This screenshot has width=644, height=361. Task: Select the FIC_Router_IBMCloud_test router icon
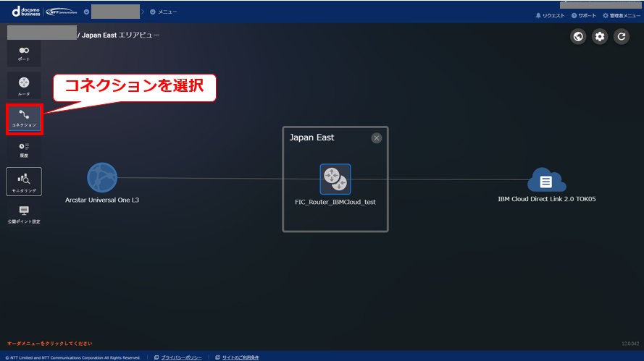[335, 179]
